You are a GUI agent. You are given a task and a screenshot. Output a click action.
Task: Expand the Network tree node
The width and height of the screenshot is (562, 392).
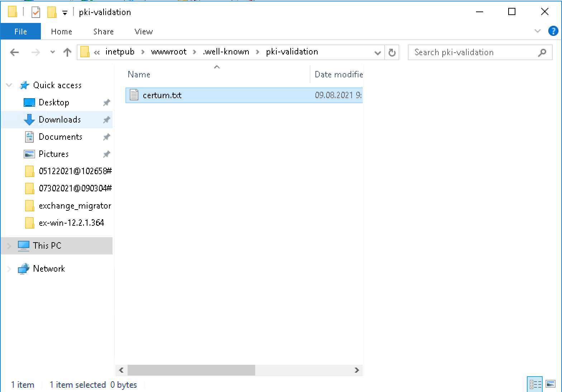coord(9,269)
